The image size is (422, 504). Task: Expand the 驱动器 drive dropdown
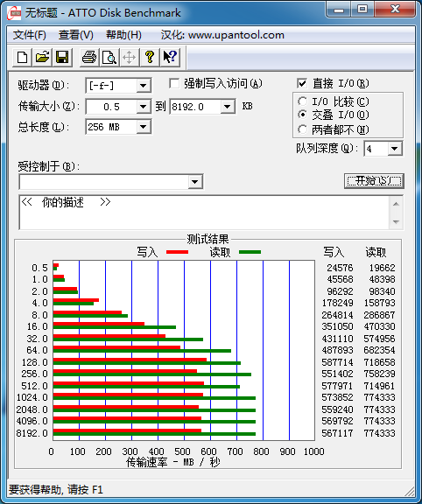[143, 86]
